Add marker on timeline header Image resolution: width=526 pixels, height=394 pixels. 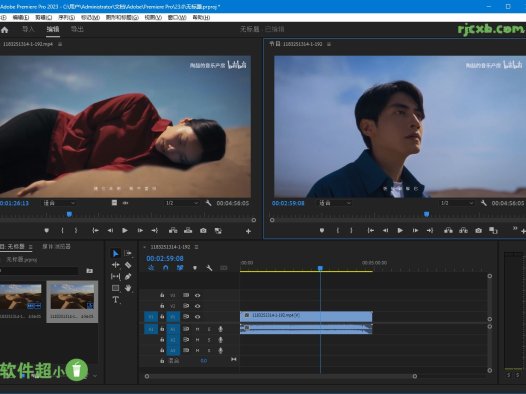195,268
